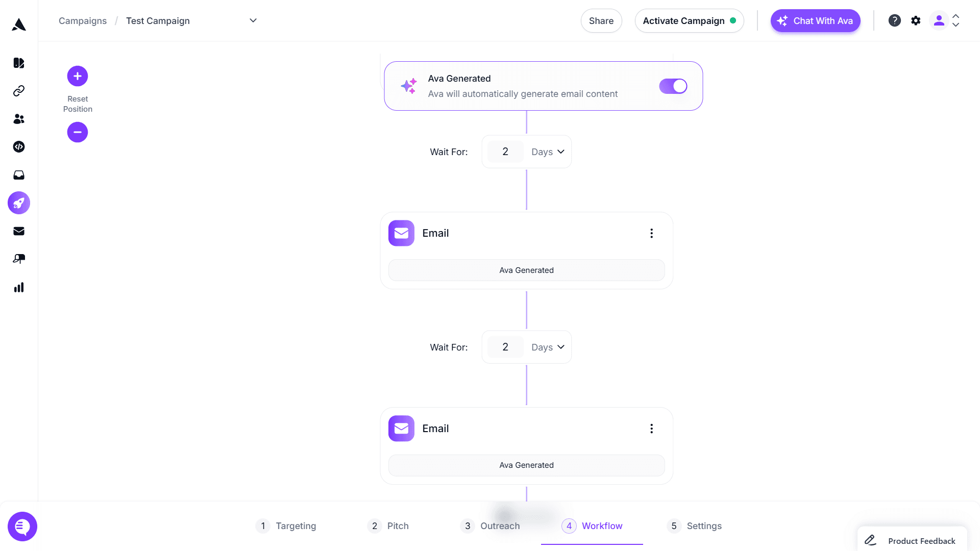Screen dimensions: 980x551
Task: Open the support chat bubble icon
Action: (x=22, y=526)
